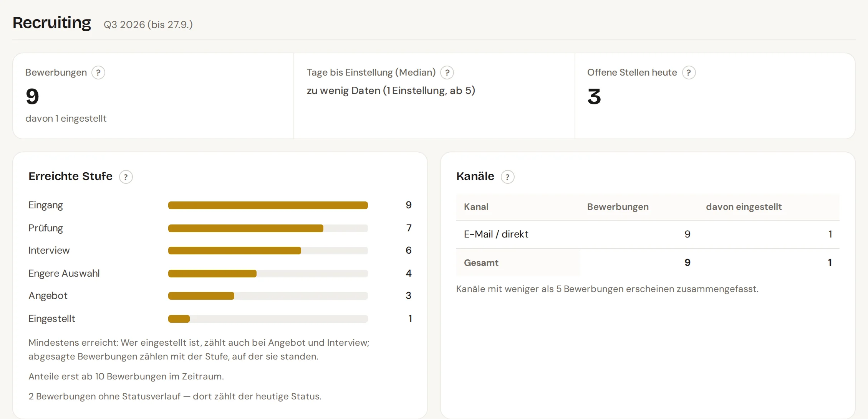Screen dimensions: 868x419
Task: Click 'davon 1 eingestellt' under Bewerbungen
Action: 66,119
